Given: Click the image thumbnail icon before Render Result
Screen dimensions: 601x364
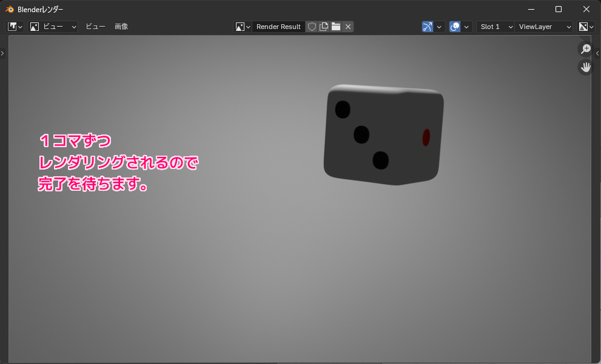Looking at the screenshot, I should coord(239,26).
